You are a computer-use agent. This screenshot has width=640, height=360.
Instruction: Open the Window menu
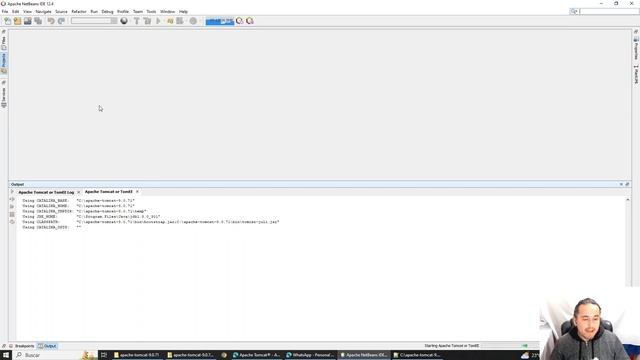(x=167, y=11)
